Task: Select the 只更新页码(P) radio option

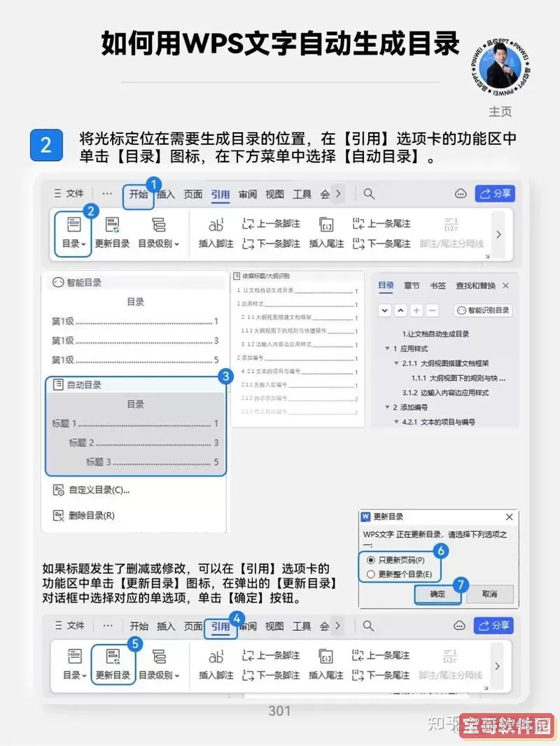Action: point(396,560)
